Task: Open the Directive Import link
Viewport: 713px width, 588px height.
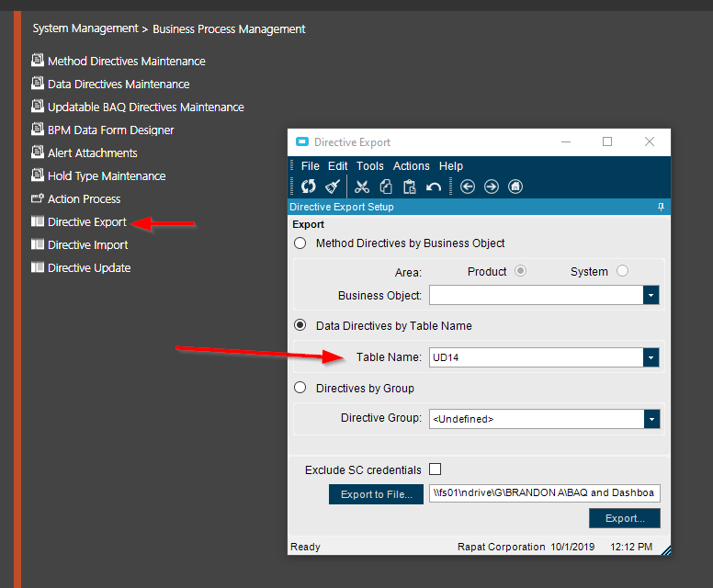Action: [88, 244]
